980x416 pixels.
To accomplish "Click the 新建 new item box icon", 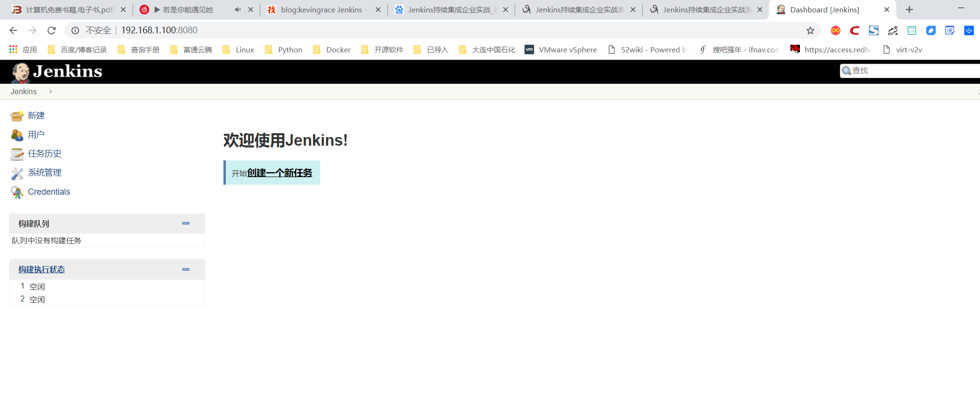I will coord(17,116).
